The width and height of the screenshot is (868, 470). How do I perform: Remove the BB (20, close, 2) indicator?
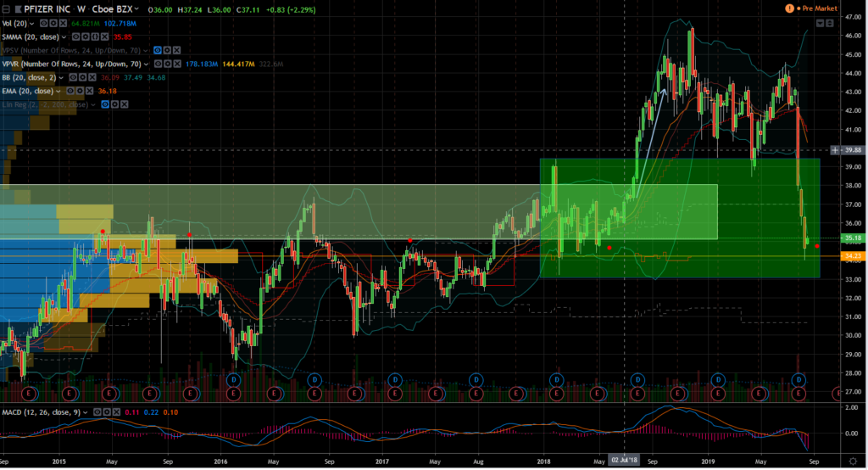click(x=92, y=77)
